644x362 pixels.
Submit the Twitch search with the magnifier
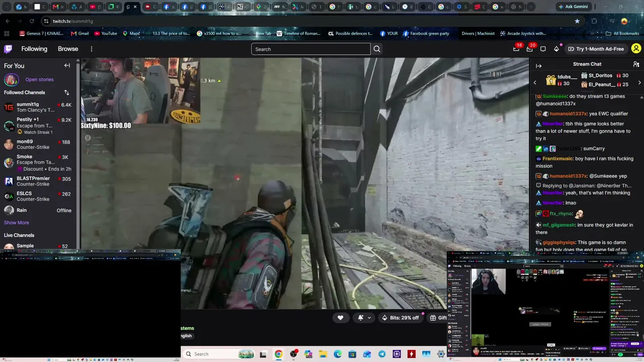[377, 49]
